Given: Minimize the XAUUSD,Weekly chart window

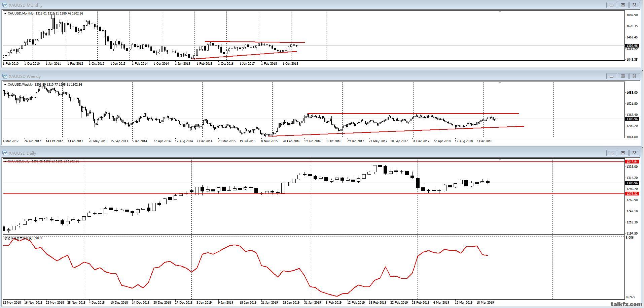Looking at the screenshot, I should [611, 76].
